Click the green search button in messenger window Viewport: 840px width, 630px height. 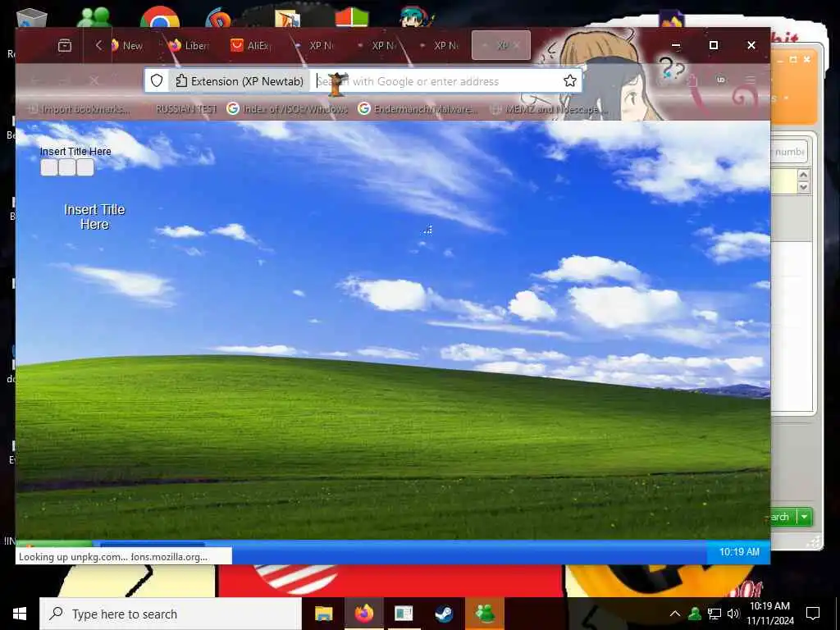(x=783, y=517)
